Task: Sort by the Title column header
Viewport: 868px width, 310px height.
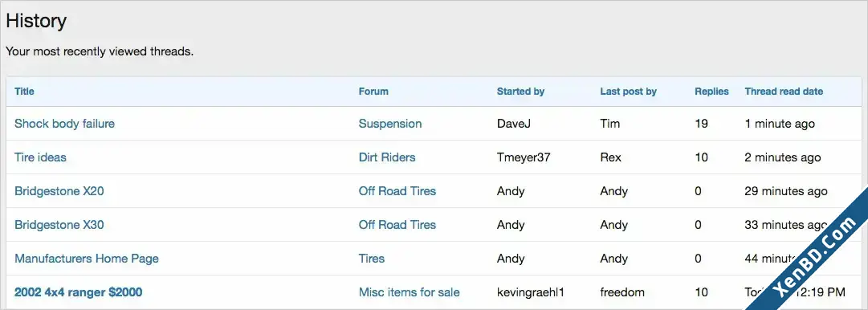Action: tap(24, 92)
